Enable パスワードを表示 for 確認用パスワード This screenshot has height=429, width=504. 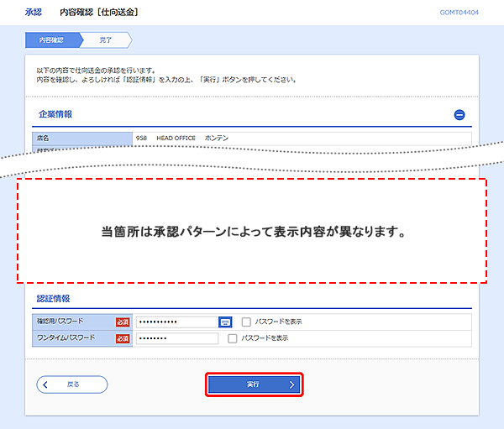point(246,322)
